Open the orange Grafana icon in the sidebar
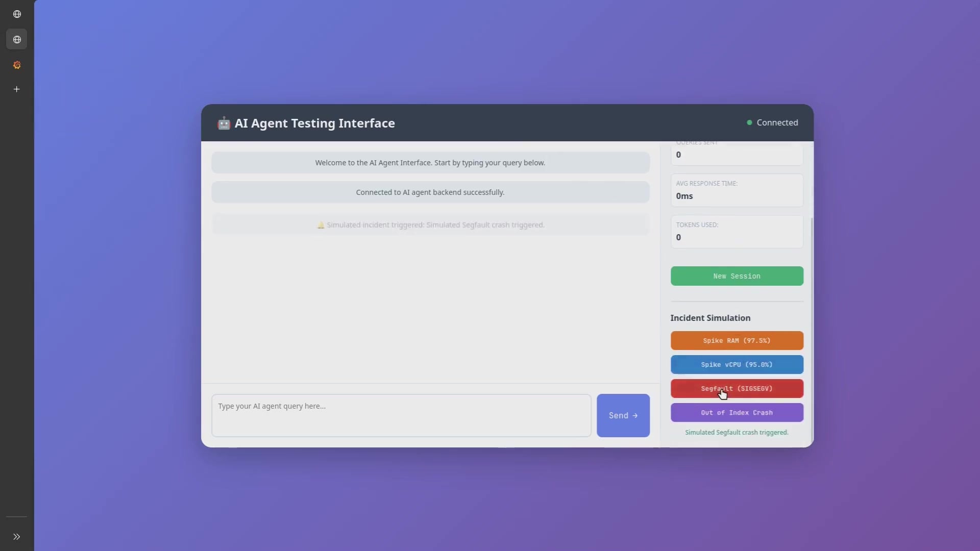Image resolution: width=980 pixels, height=551 pixels. tap(17, 65)
